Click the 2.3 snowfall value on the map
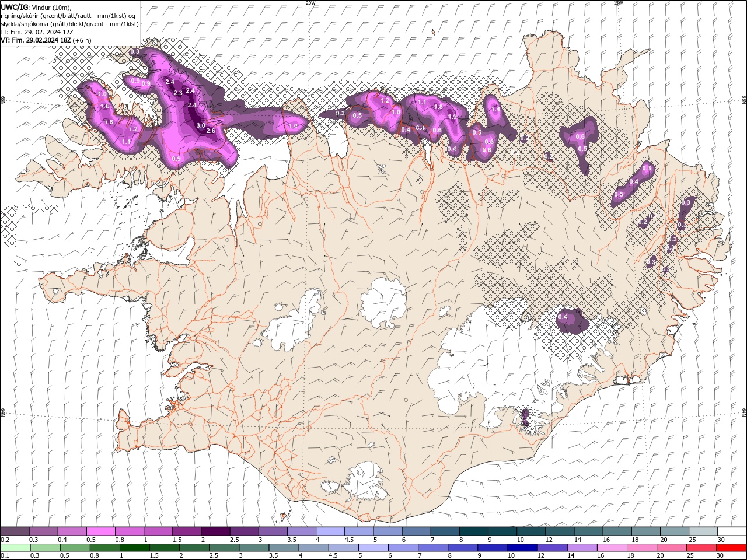Image resolution: width=747 pixels, height=560 pixels. point(178,93)
